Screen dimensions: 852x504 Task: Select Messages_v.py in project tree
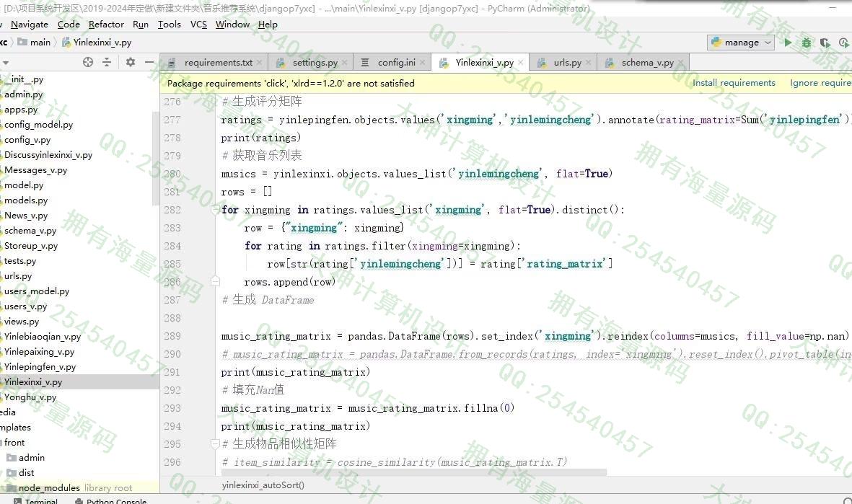pos(35,170)
